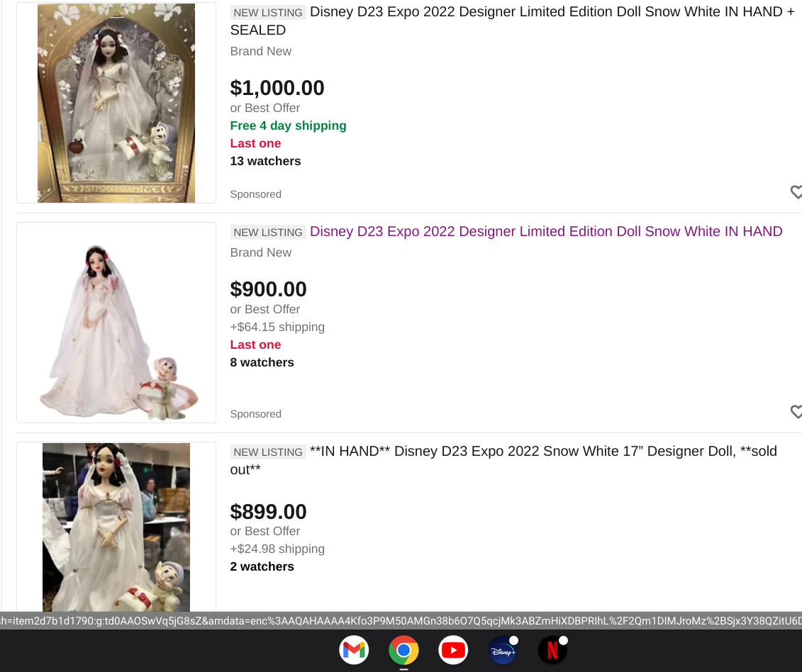Open the boxed Snow White doll thumbnail
This screenshot has width=802, height=672.
click(x=116, y=103)
